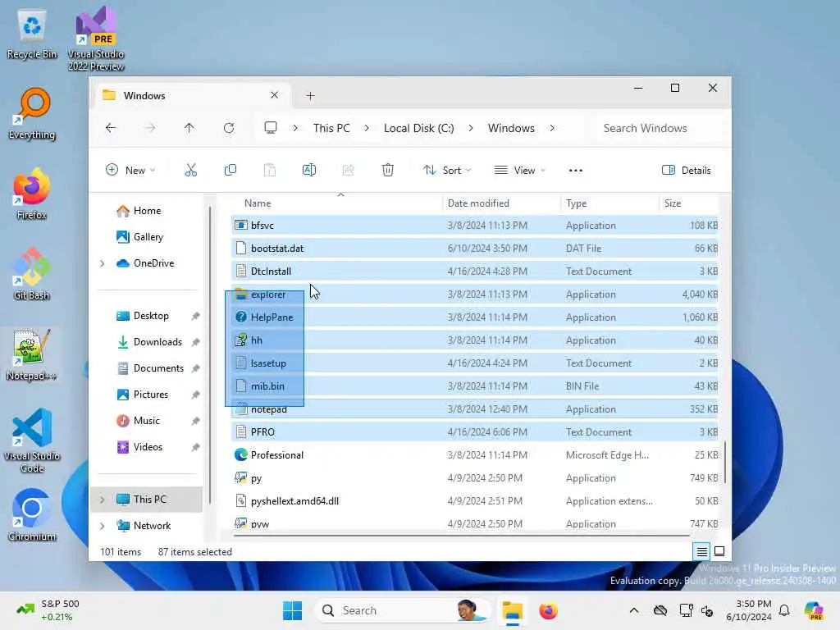The height and width of the screenshot is (630, 840).
Task: Open Notepad++ desktop shortcut
Action: 32,354
